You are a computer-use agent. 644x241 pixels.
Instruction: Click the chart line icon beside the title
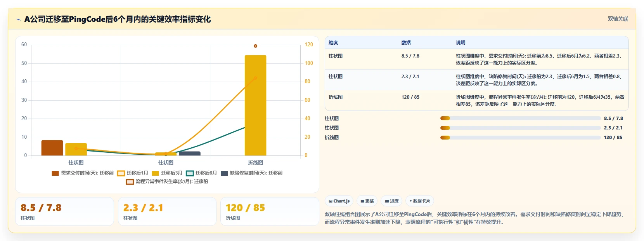click(18, 19)
